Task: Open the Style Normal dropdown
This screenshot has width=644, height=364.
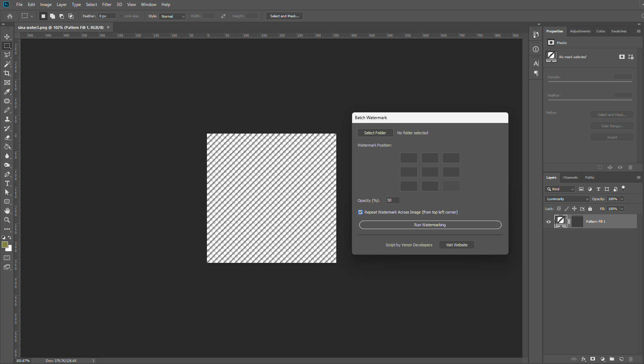Action: coord(172,16)
